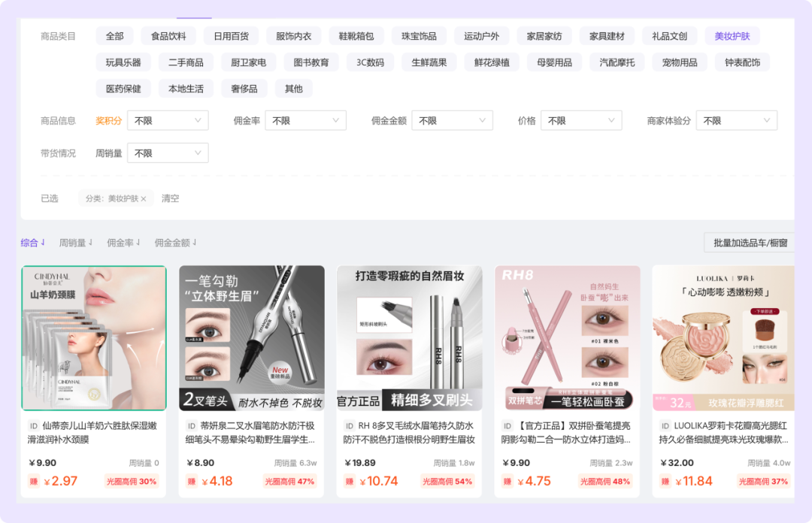The image size is (812, 523).
Task: Pick the 本地生活 category
Action: (x=186, y=89)
